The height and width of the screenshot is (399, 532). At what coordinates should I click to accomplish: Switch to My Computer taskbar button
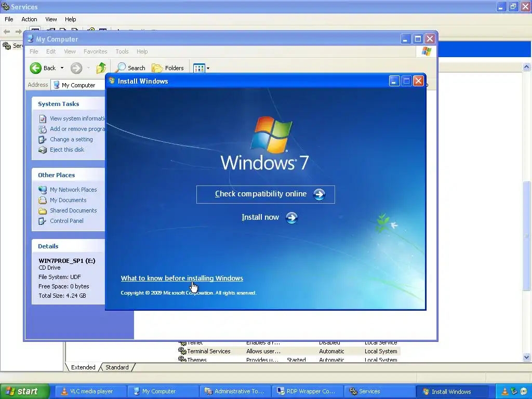point(162,391)
